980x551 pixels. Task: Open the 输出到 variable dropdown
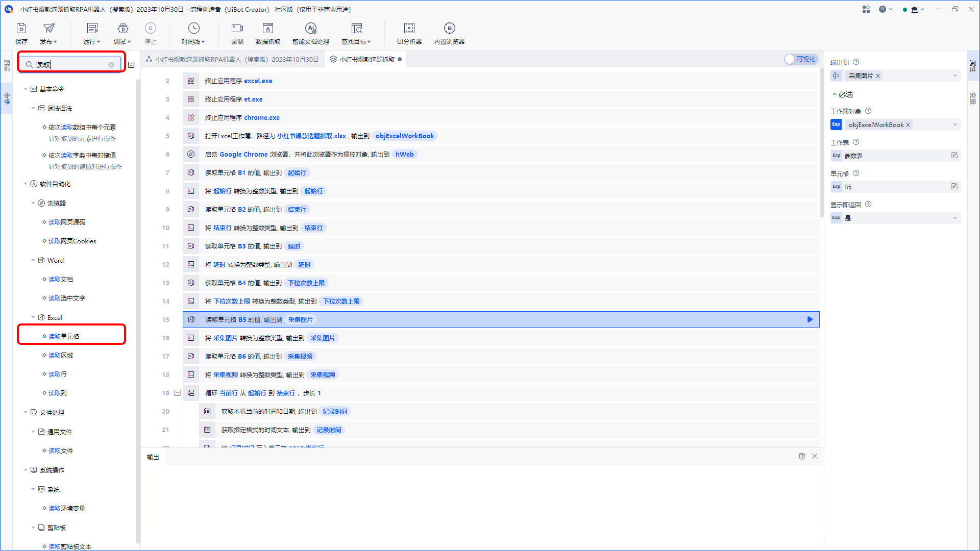[x=954, y=76]
